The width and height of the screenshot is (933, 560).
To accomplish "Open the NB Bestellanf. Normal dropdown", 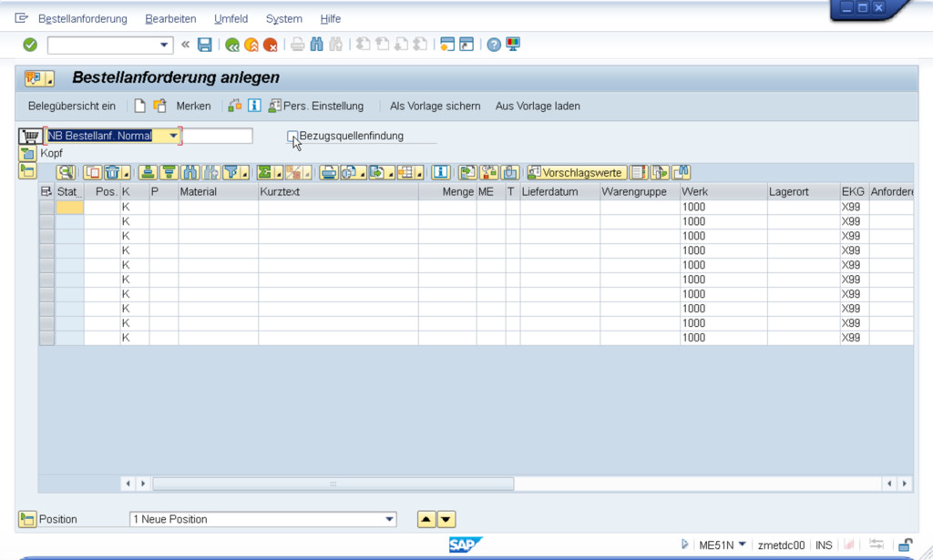I will coord(173,136).
